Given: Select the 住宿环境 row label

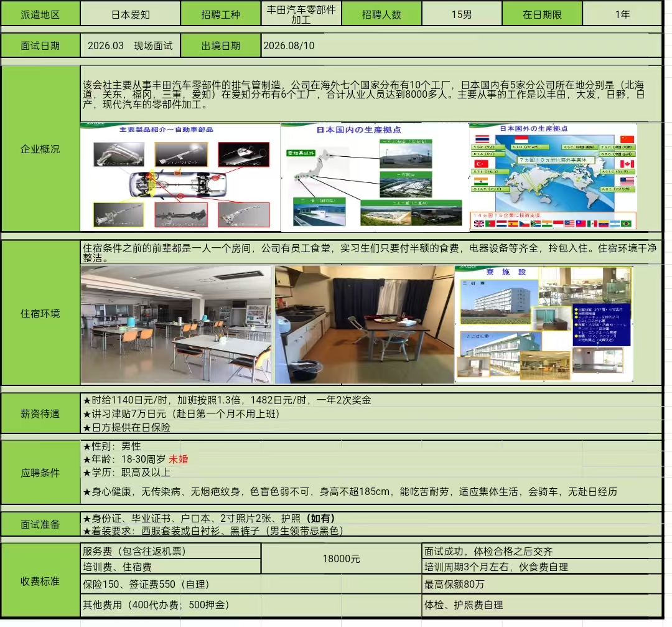Looking at the screenshot, I should [x=40, y=313].
